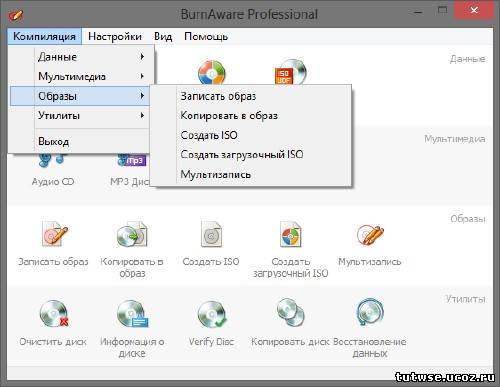
Task: Click the Копировать диск label
Action: coord(290,342)
